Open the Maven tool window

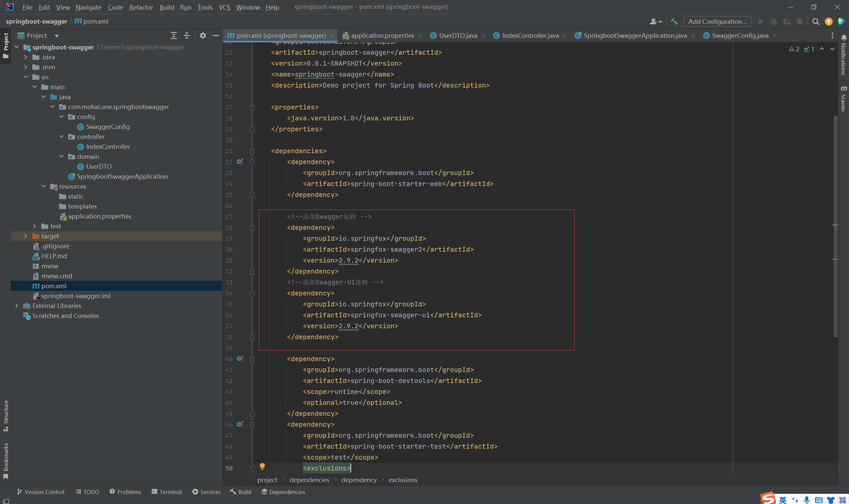[x=843, y=98]
